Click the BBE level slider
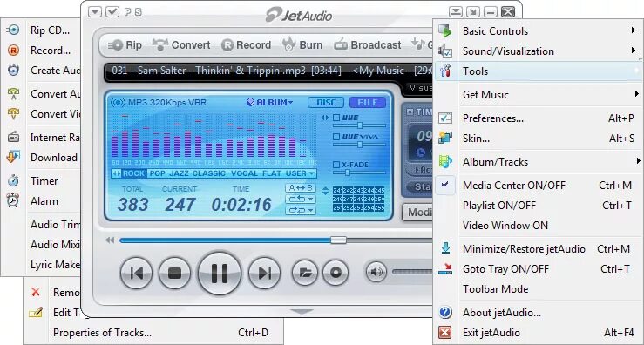The width and height of the screenshot is (644, 345). [x=360, y=125]
